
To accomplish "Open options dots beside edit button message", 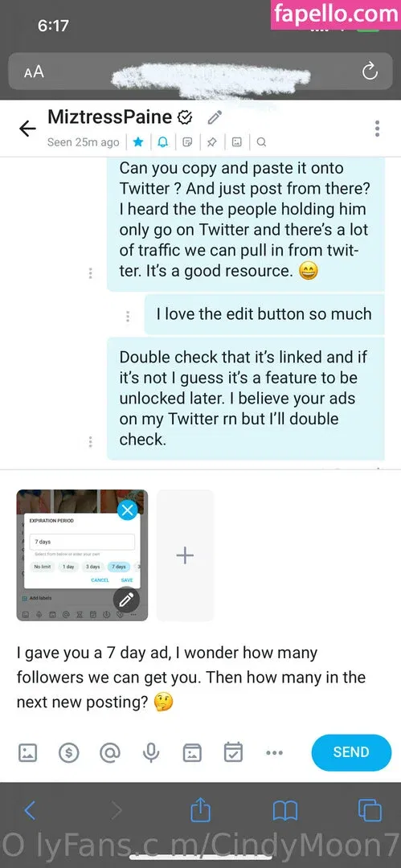I will (128, 316).
